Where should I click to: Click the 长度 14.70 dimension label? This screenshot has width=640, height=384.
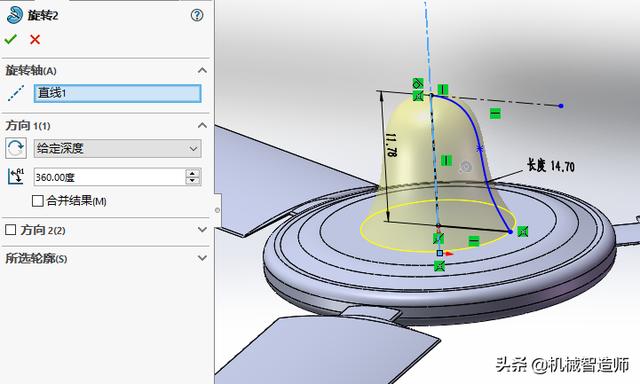pos(551,165)
